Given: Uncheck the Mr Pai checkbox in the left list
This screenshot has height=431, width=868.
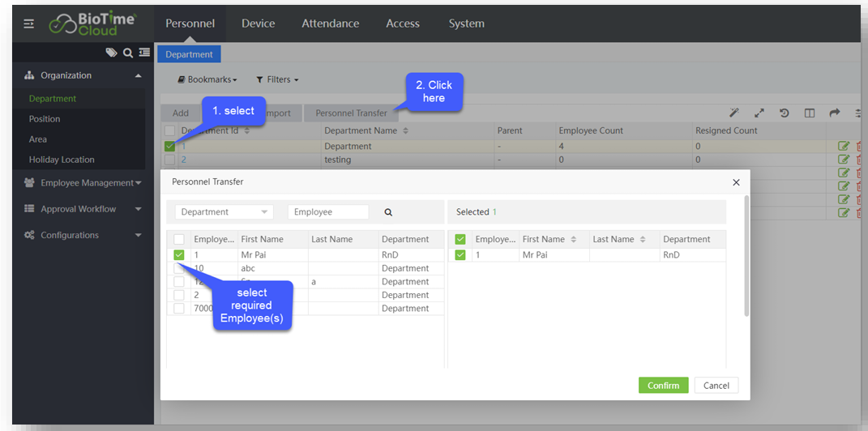Looking at the screenshot, I should [179, 255].
